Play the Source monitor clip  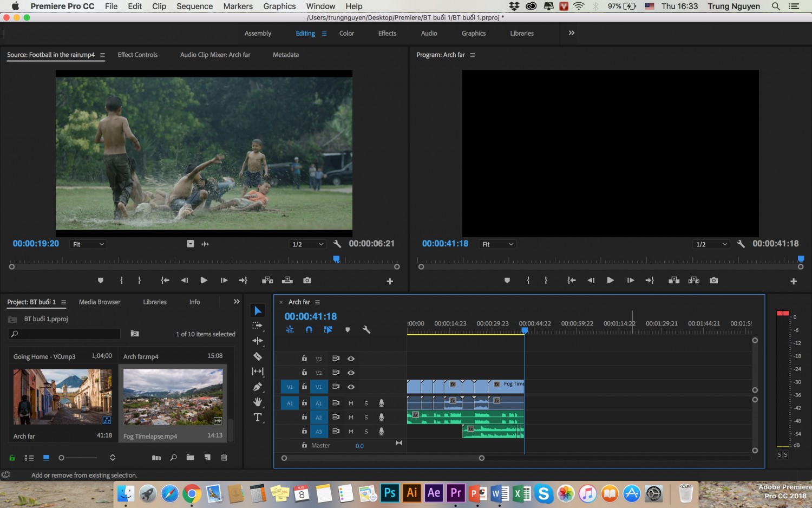pos(204,281)
